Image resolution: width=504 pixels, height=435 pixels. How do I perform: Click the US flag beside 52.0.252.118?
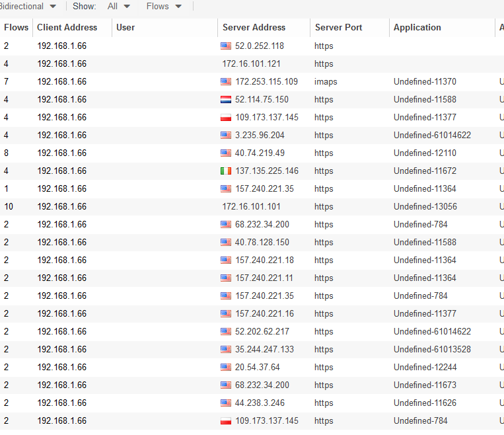tap(226, 46)
